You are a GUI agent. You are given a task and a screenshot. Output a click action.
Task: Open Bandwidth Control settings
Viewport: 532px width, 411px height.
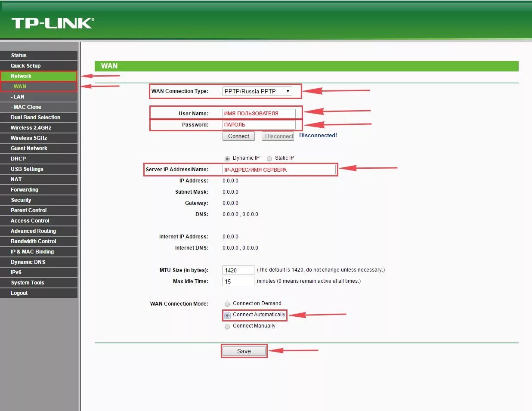39,241
